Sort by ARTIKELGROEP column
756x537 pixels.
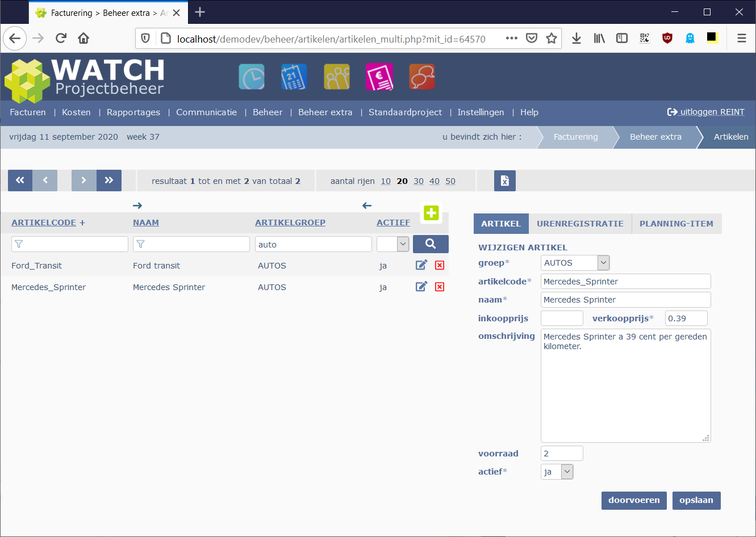[x=290, y=223]
